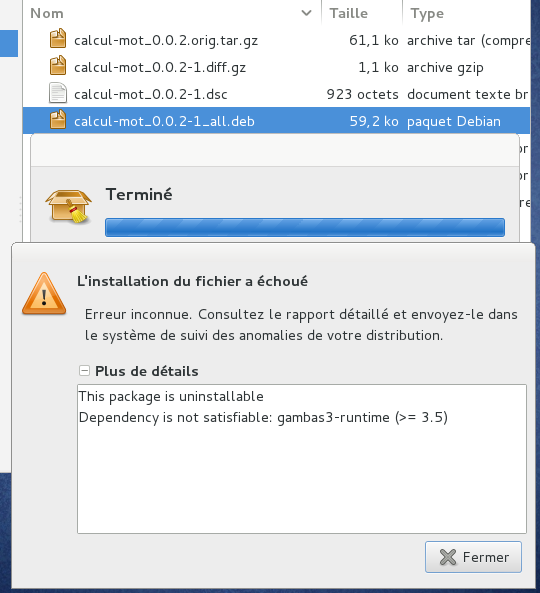Close the error dialog with Fermer
The width and height of the screenshot is (540, 593).
point(473,557)
